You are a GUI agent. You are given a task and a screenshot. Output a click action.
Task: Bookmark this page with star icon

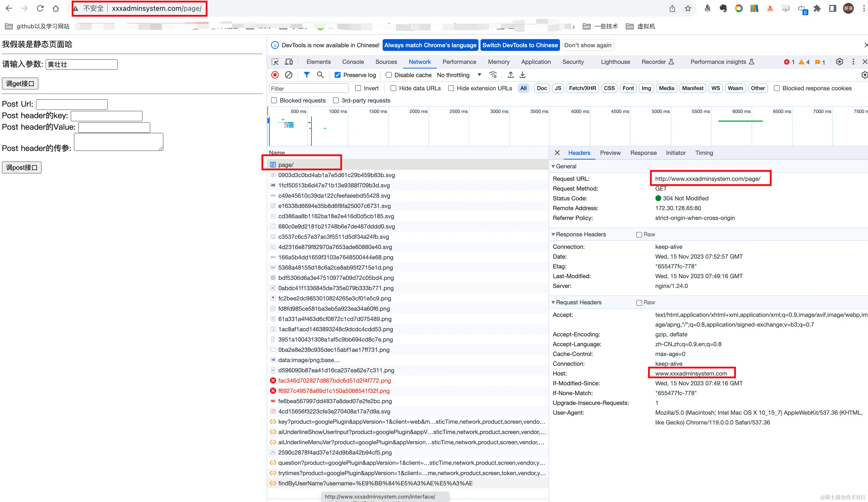tap(688, 8)
